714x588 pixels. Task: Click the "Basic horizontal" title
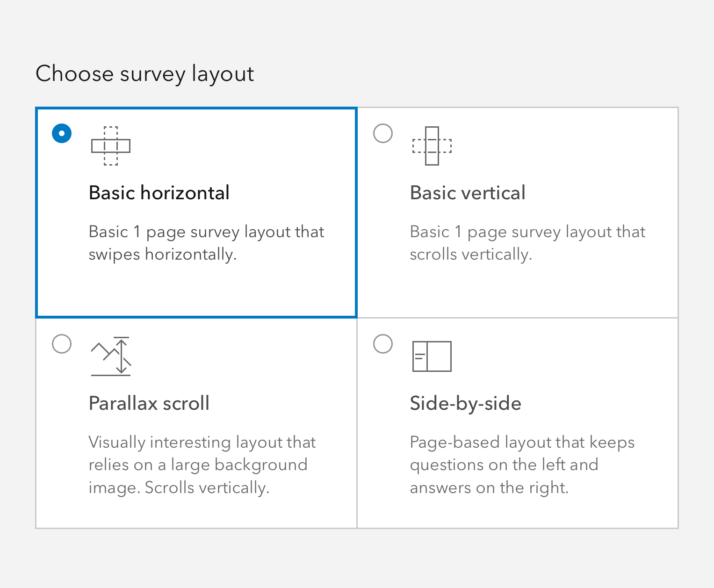(159, 193)
